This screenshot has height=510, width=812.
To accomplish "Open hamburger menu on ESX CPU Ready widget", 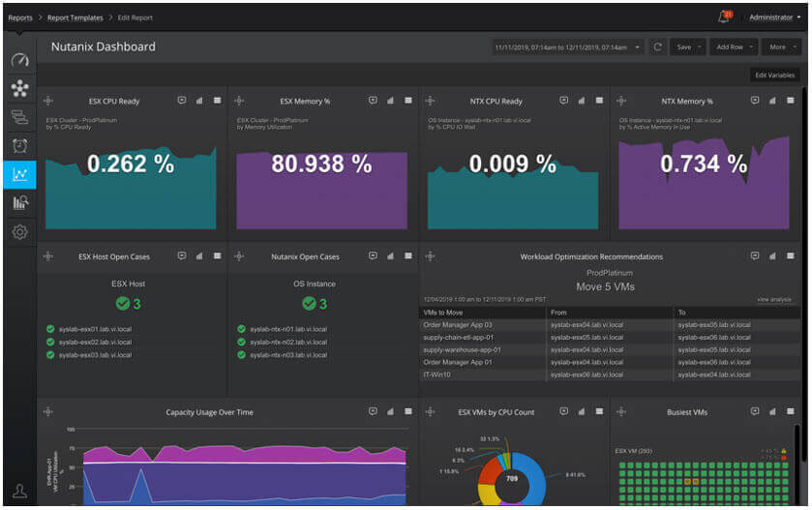I will click(218, 100).
